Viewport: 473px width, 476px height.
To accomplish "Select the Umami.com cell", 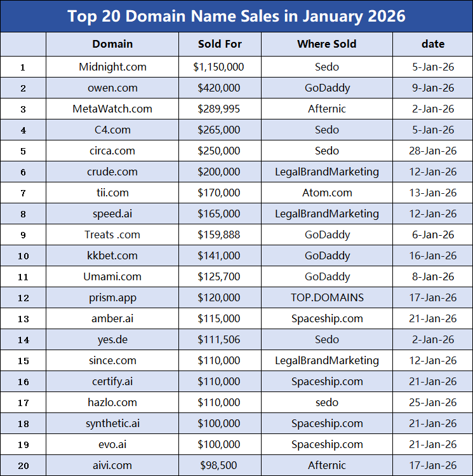I will 112,276.
